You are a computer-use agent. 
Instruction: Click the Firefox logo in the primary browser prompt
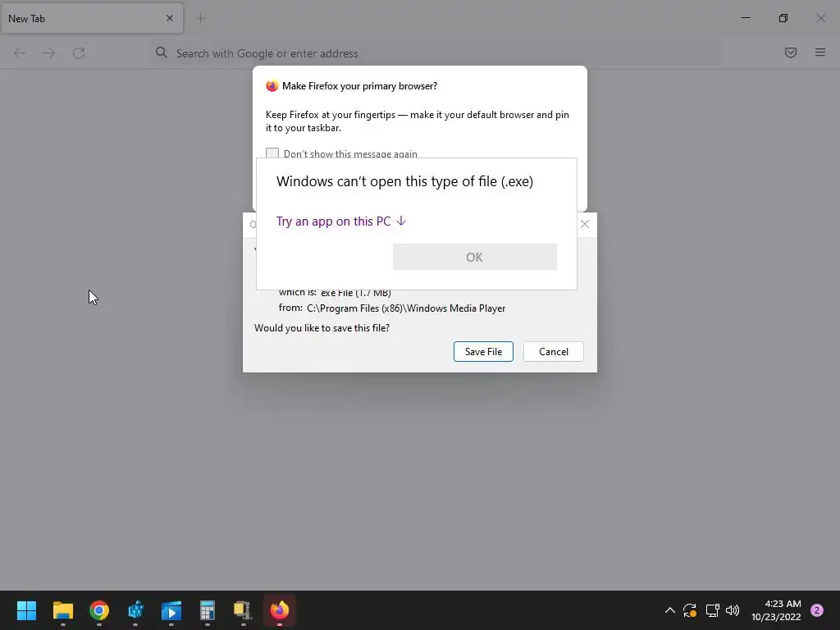coord(272,85)
